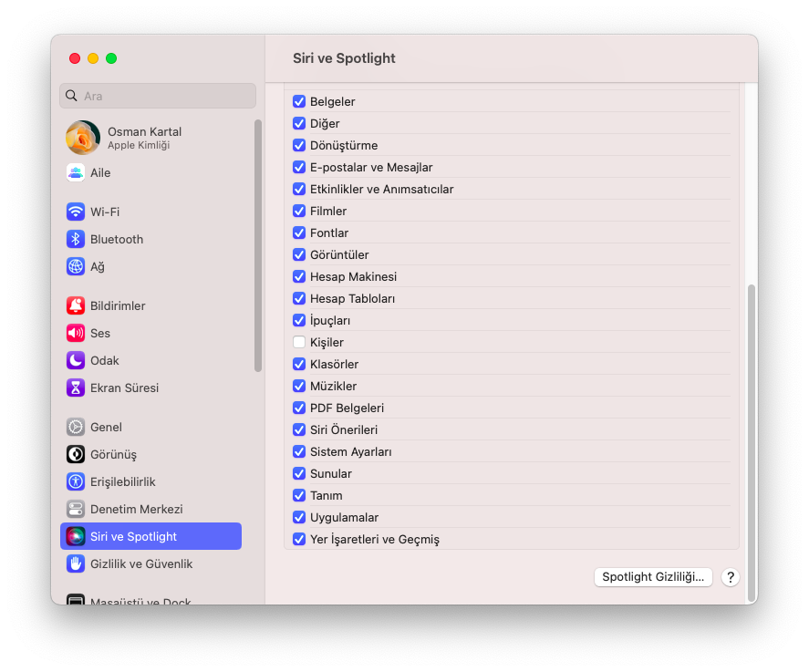Click the Wi-Fi icon in sidebar
This screenshot has width=809, height=672.
76,212
